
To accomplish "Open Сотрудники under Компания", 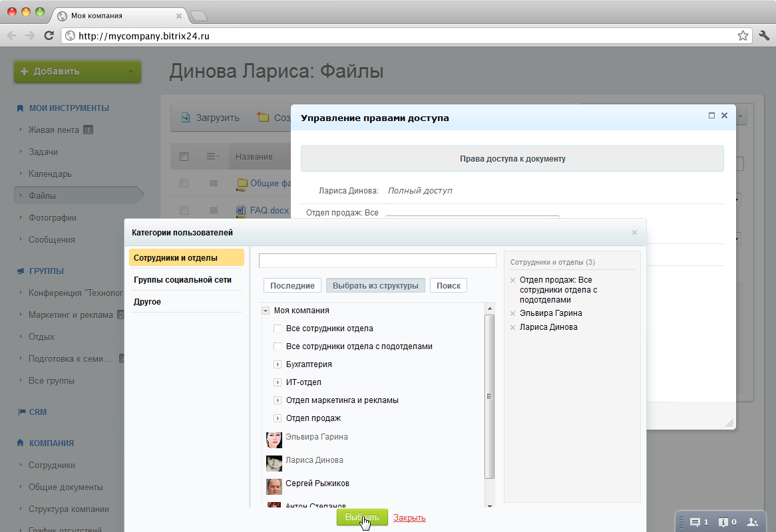I will [51, 465].
